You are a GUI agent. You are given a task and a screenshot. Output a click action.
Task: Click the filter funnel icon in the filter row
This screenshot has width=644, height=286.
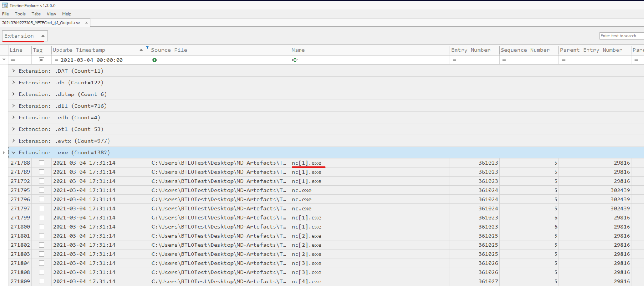point(4,60)
